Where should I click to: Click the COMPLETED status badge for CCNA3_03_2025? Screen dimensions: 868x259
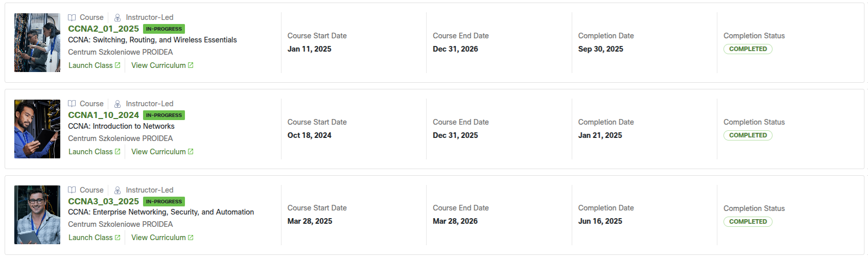[x=747, y=222]
